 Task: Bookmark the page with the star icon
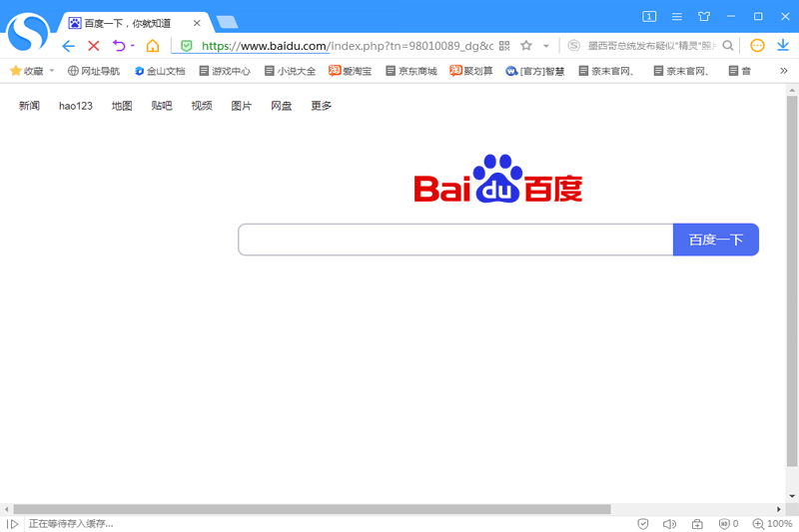pos(526,46)
